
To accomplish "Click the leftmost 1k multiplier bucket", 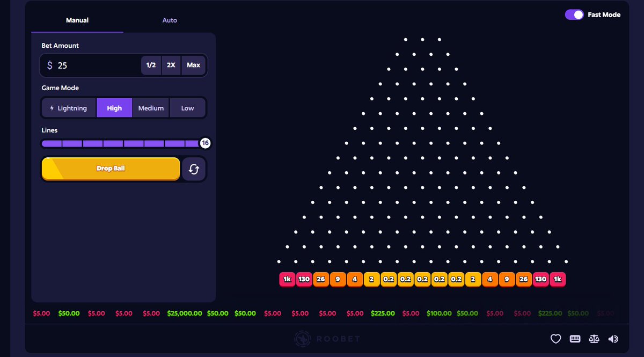I will (287, 279).
